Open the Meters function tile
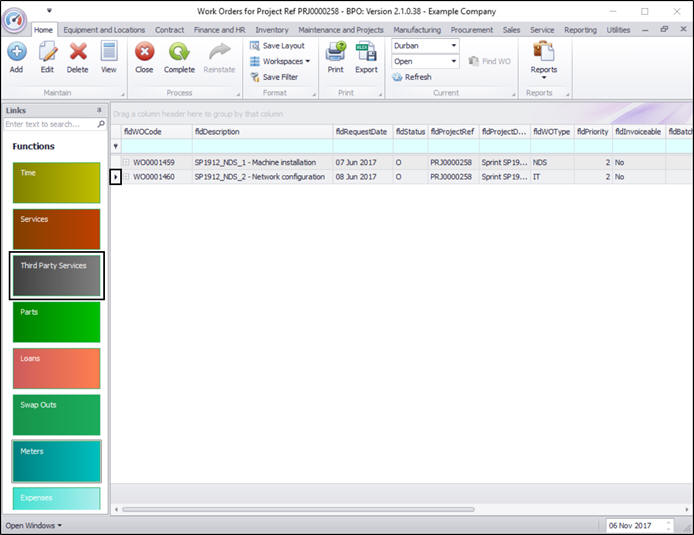 click(x=56, y=462)
